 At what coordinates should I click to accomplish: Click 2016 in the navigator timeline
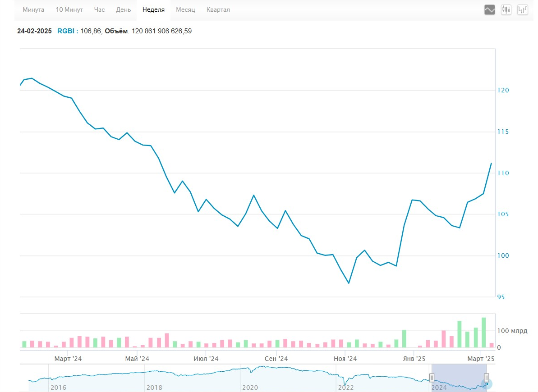[58, 387]
